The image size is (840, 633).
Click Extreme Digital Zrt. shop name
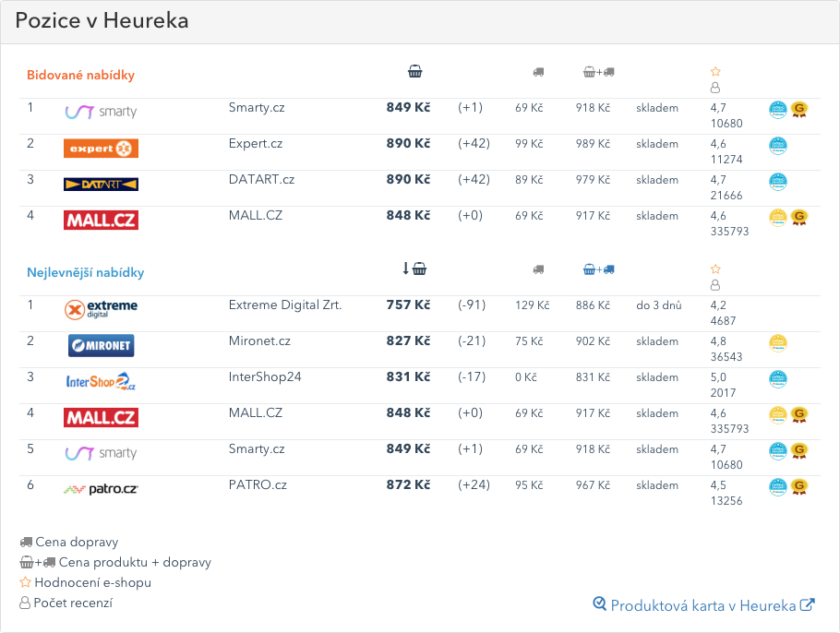pyautogui.click(x=285, y=305)
